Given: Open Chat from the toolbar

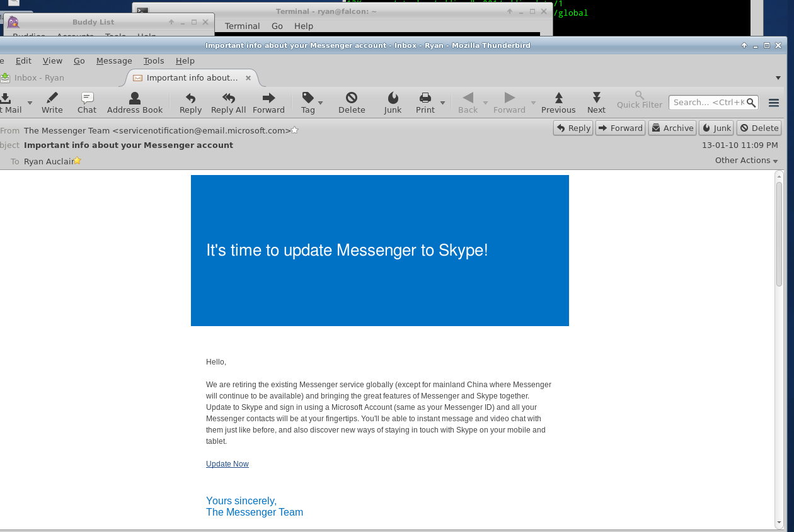Looking at the screenshot, I should 87,103.
